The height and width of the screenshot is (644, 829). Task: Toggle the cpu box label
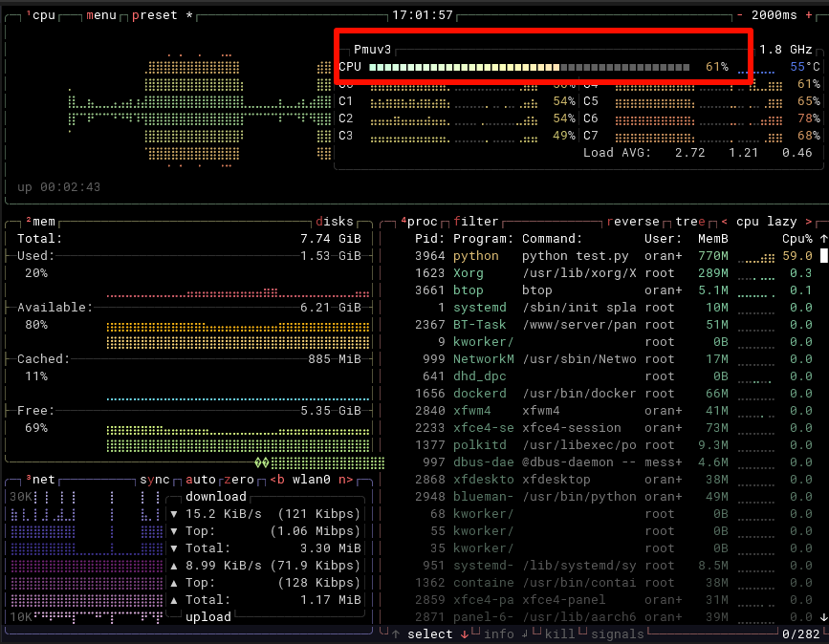point(41,15)
